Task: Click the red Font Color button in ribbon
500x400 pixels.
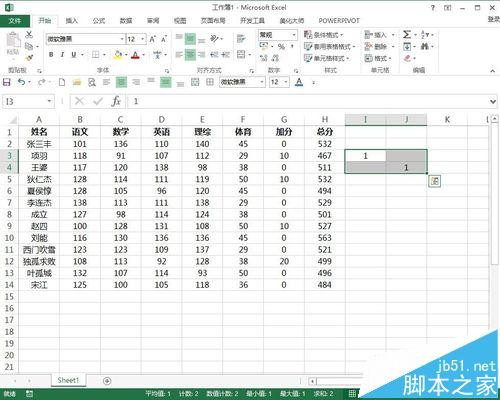Action: 135,55
